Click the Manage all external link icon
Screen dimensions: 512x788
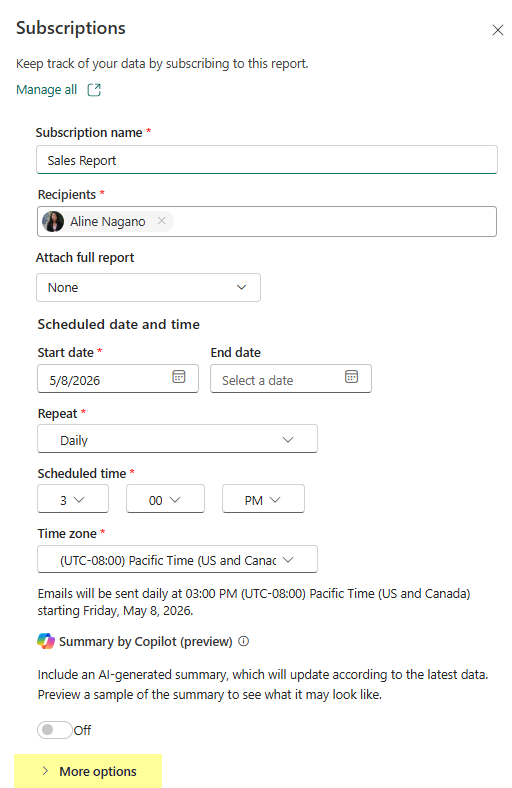(94, 90)
